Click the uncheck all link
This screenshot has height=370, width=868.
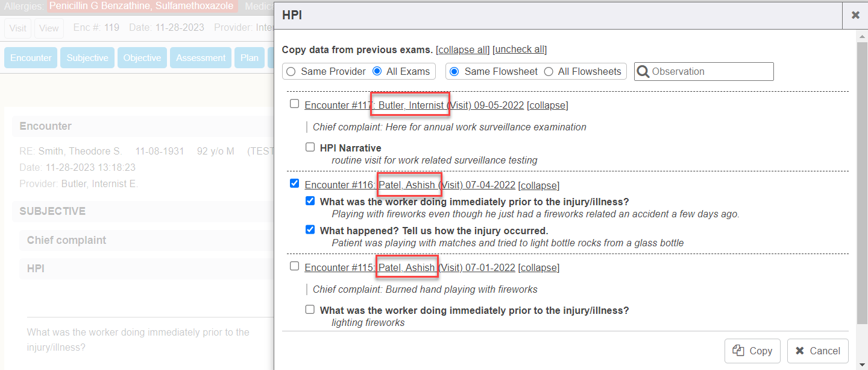pos(520,49)
